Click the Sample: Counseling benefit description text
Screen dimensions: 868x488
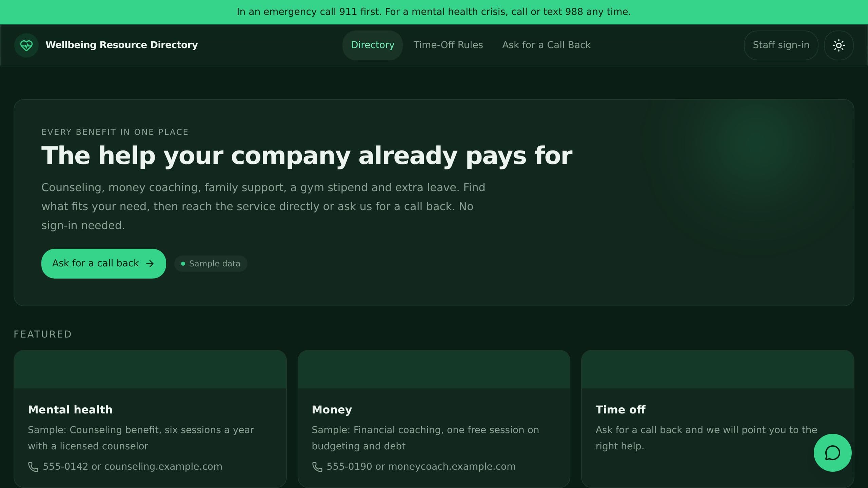141,438
